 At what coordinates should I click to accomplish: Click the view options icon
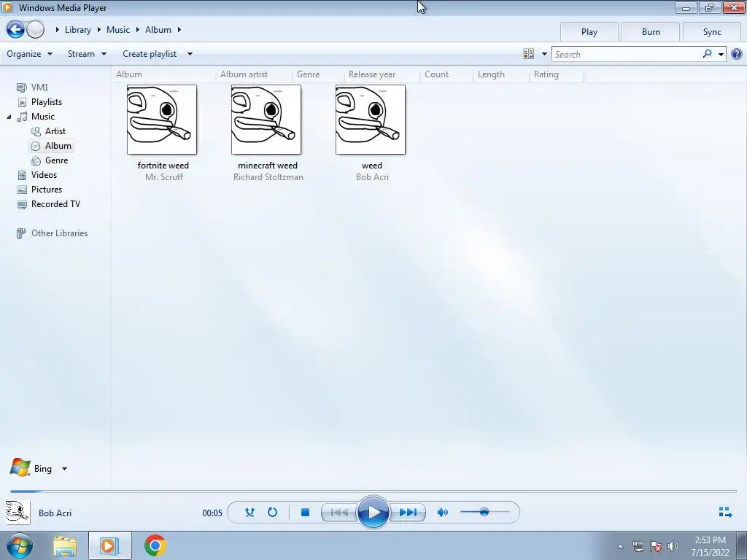click(528, 54)
